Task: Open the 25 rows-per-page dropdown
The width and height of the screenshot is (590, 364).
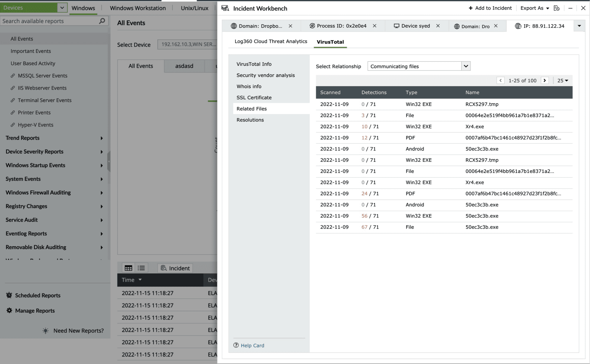Action: point(562,80)
